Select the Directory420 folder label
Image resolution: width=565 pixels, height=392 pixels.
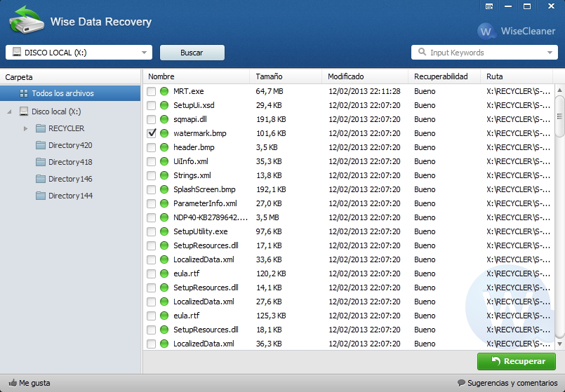[70, 145]
